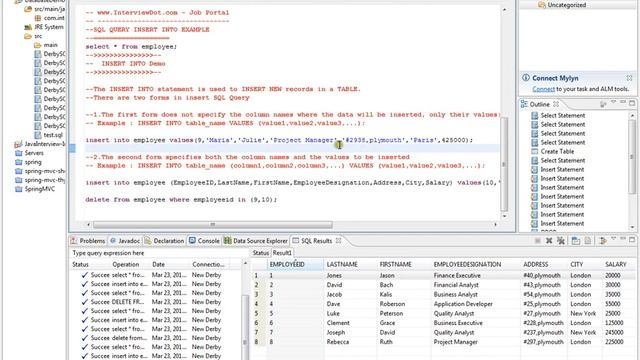Switch to the Console tab
The width and height of the screenshot is (640, 360).
point(204,241)
